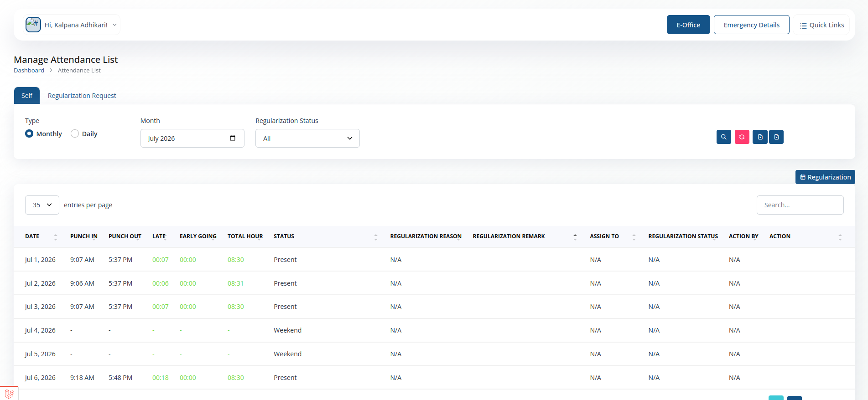
Task: Click the 08:31 total hour value
Action: [x=236, y=283]
